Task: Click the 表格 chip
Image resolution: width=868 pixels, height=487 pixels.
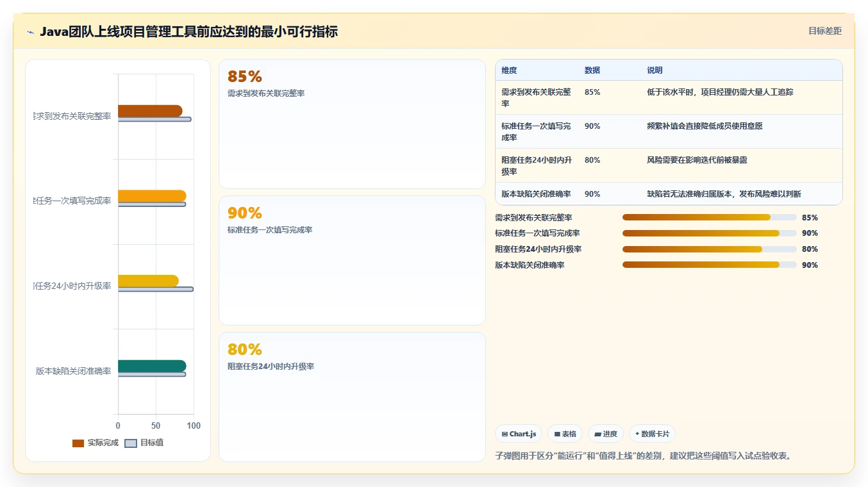Action: pyautogui.click(x=565, y=434)
